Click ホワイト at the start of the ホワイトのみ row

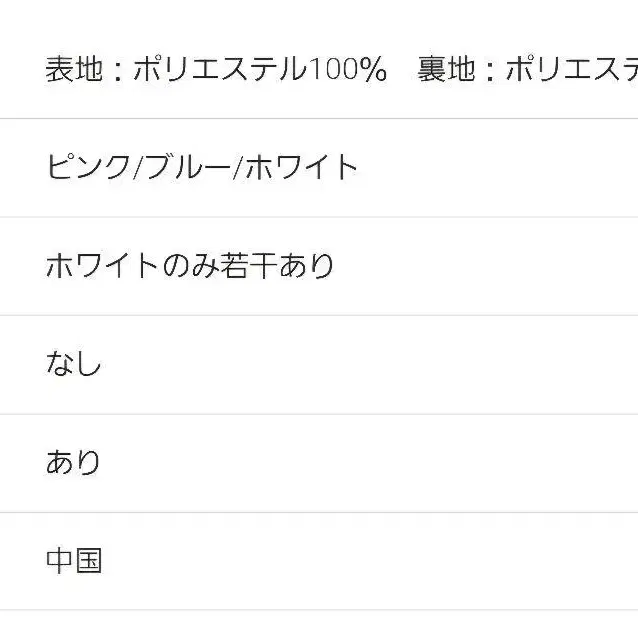[x=102, y=266]
